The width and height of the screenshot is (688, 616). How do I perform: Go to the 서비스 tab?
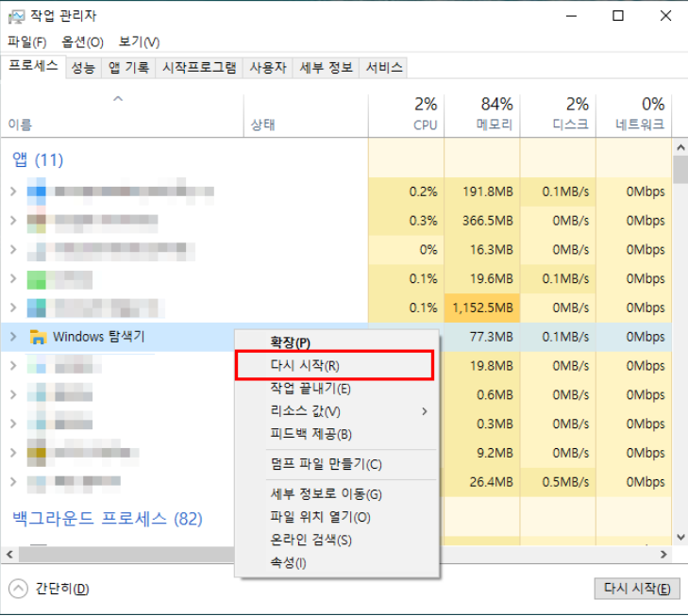[x=384, y=68]
